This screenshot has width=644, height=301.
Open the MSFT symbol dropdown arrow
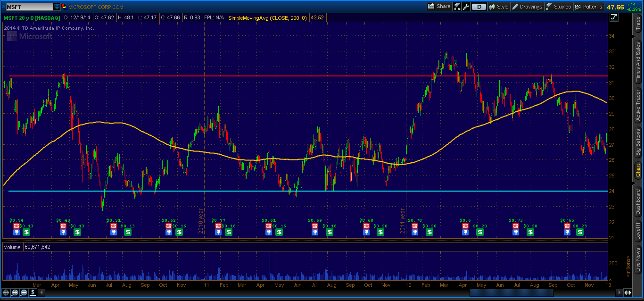(x=57, y=7)
